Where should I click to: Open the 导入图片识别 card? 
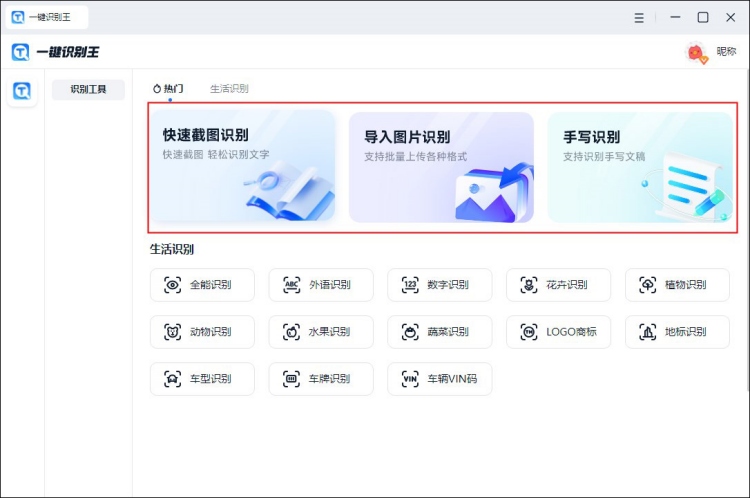pyautogui.click(x=441, y=167)
